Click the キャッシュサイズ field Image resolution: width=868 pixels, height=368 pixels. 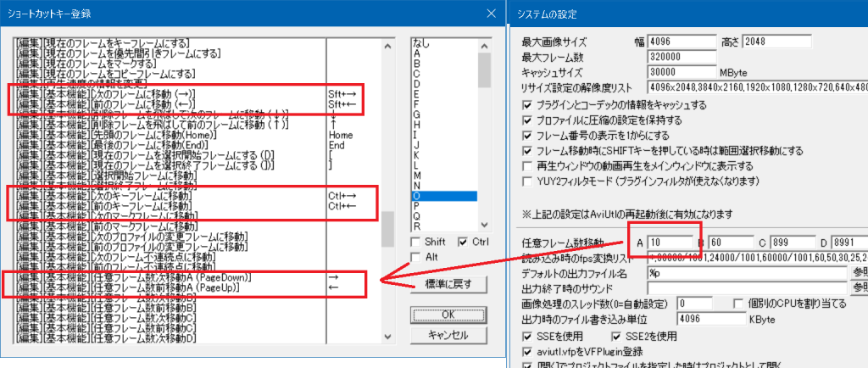(682, 72)
